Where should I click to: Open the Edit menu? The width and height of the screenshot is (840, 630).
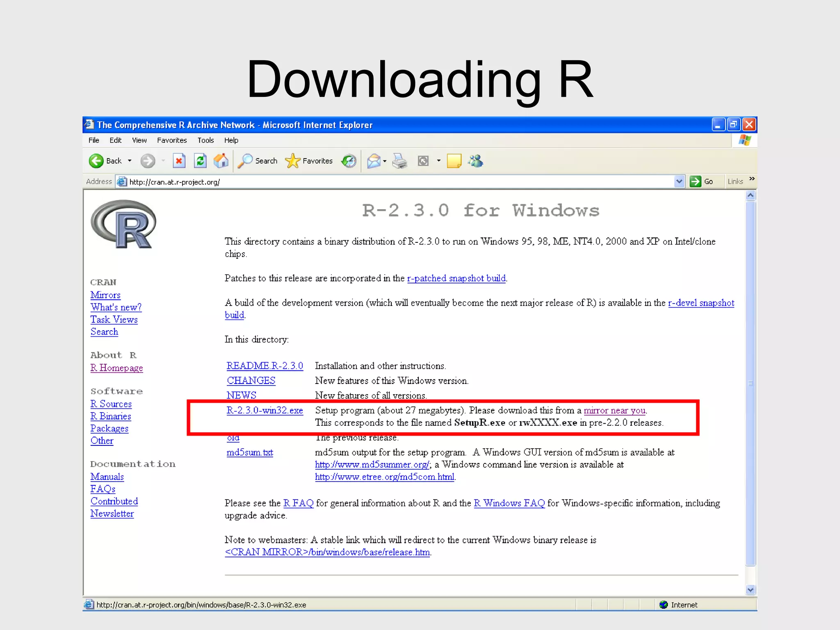point(115,140)
